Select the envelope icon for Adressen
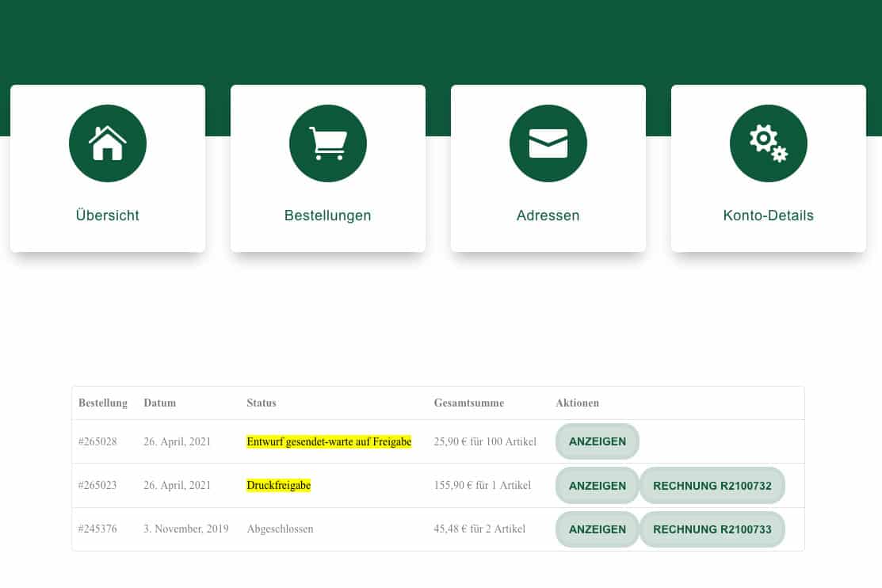 click(x=548, y=143)
